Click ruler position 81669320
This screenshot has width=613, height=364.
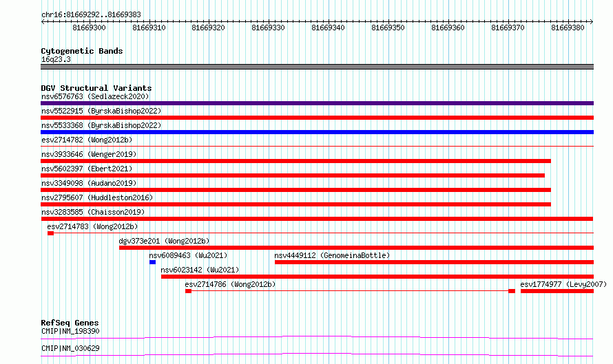point(209,28)
